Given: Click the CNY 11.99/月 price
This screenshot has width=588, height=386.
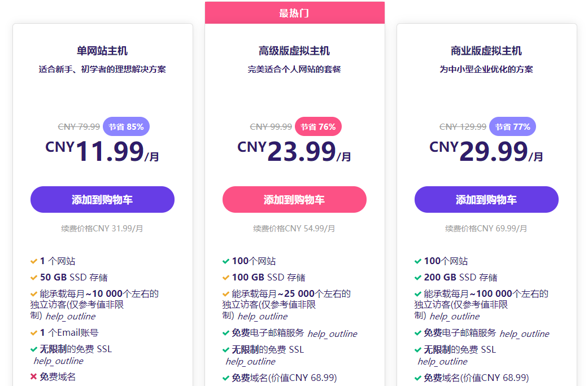Looking at the screenshot, I should coord(102,151).
